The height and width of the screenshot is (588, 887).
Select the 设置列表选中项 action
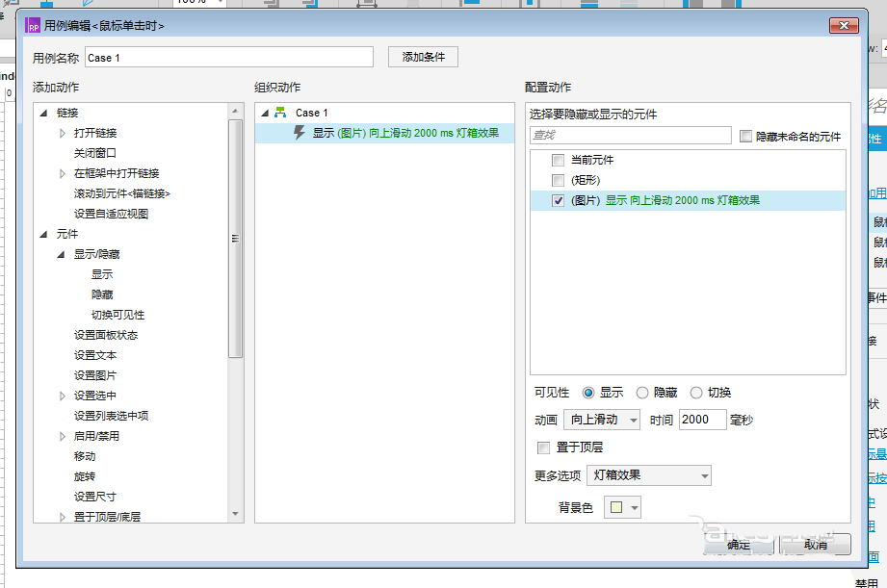tap(111, 416)
